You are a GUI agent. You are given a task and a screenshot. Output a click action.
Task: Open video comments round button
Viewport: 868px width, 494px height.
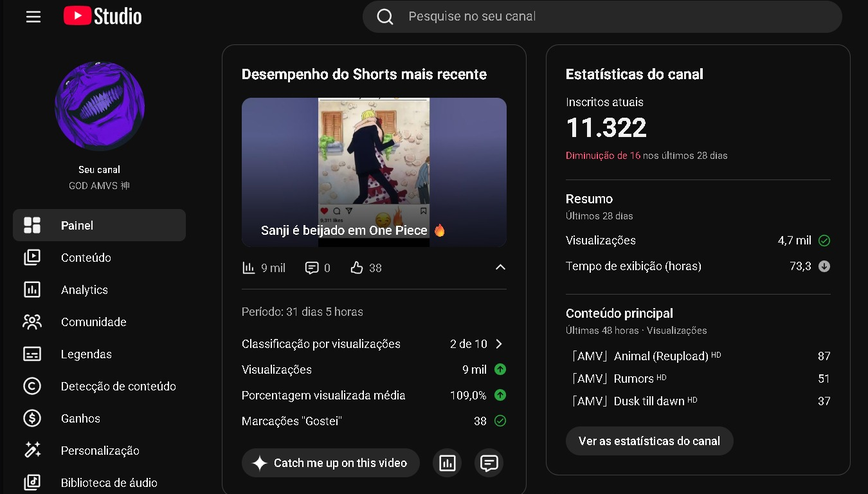point(489,463)
